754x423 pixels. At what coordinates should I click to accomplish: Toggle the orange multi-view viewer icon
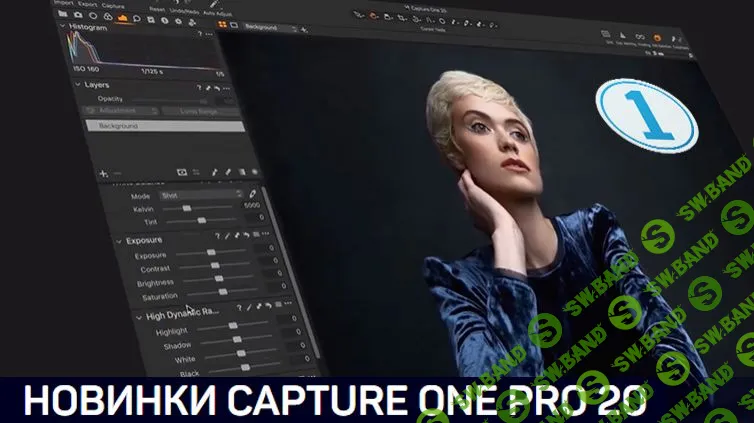click(x=222, y=24)
